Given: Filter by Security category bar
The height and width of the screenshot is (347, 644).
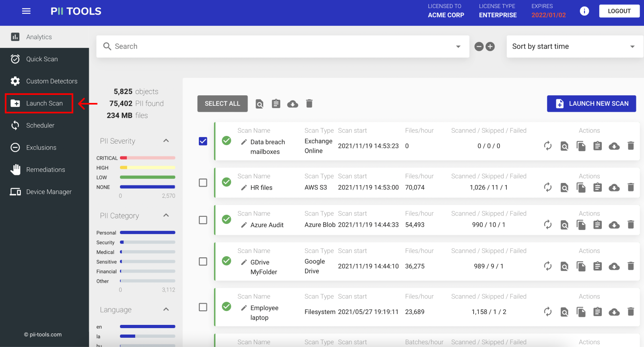Looking at the screenshot, I should coord(147,242).
